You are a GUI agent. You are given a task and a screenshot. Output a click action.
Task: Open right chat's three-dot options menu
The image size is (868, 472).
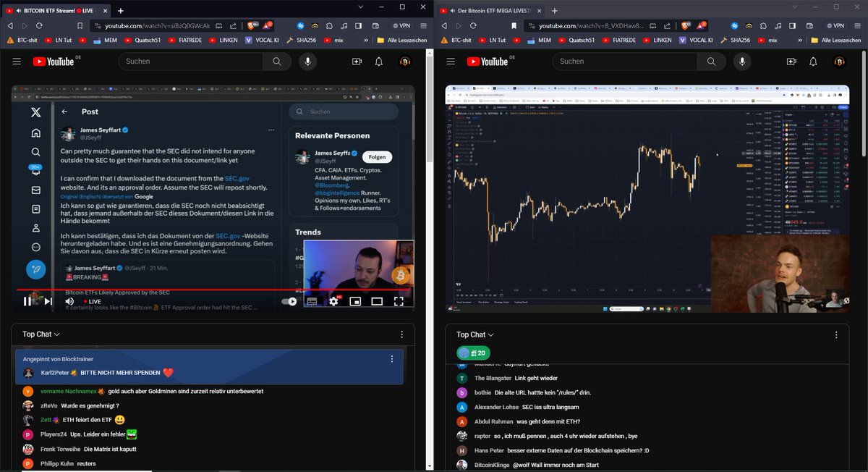pyautogui.click(x=836, y=334)
